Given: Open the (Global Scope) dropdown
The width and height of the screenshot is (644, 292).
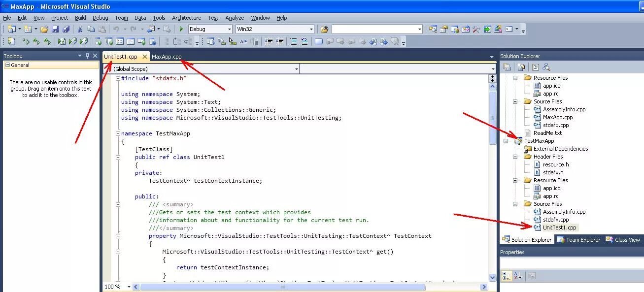Looking at the screenshot, I should click(x=296, y=69).
